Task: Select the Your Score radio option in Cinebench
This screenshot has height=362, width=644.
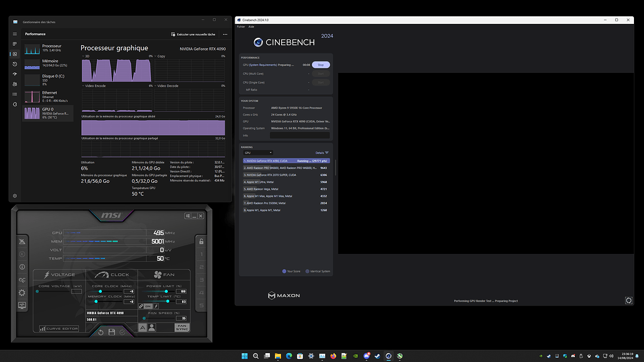Action: pyautogui.click(x=285, y=271)
